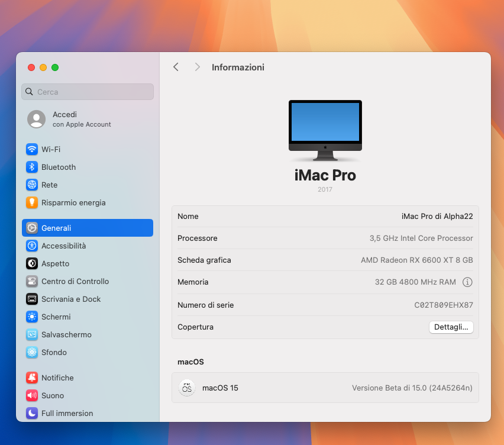Viewport: 504px width, 445px height.
Task: Open the Bluetooth icon in the sidebar
Action: pyautogui.click(x=32, y=167)
